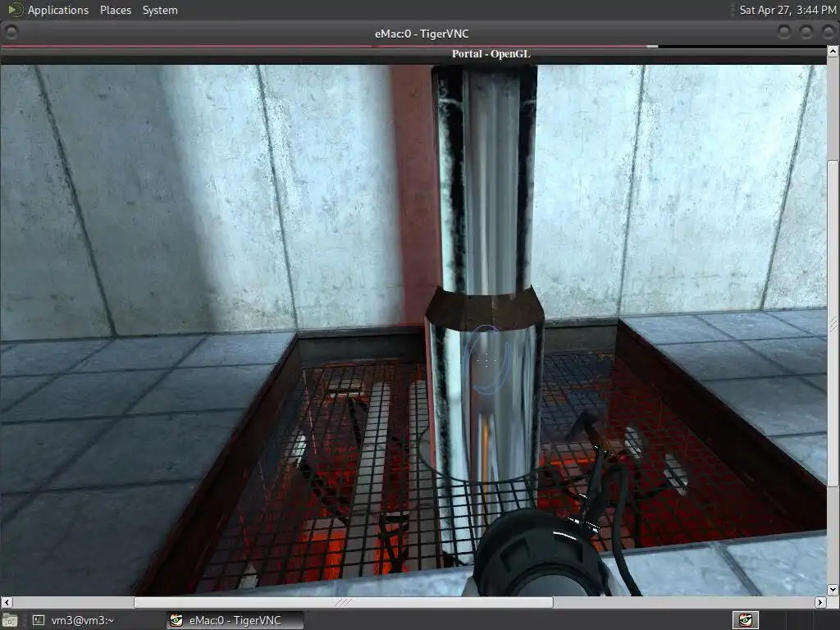Click the vertical scrollbar up arrow
This screenshot has width=840, height=630.
(x=833, y=52)
